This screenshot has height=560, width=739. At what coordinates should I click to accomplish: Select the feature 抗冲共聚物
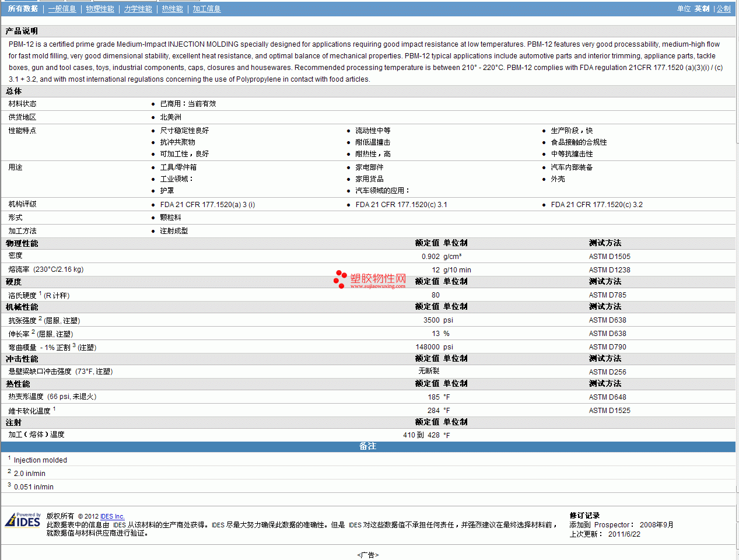pos(177,142)
